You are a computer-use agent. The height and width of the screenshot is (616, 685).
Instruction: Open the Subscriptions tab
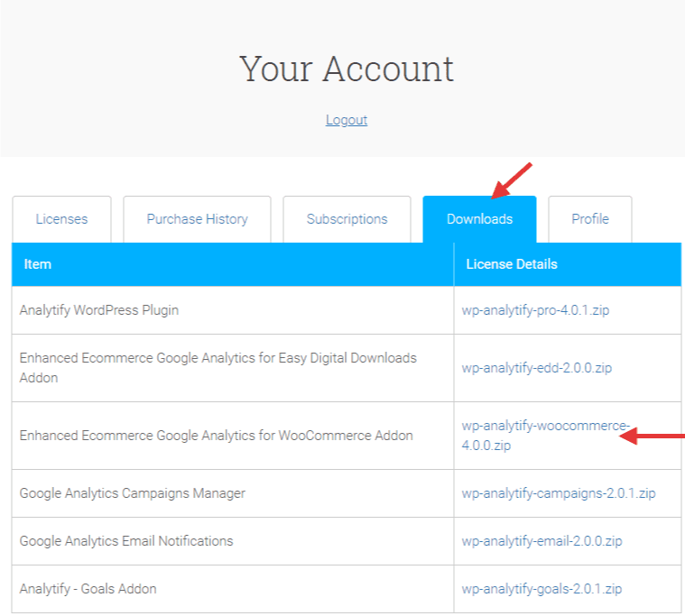point(347,219)
